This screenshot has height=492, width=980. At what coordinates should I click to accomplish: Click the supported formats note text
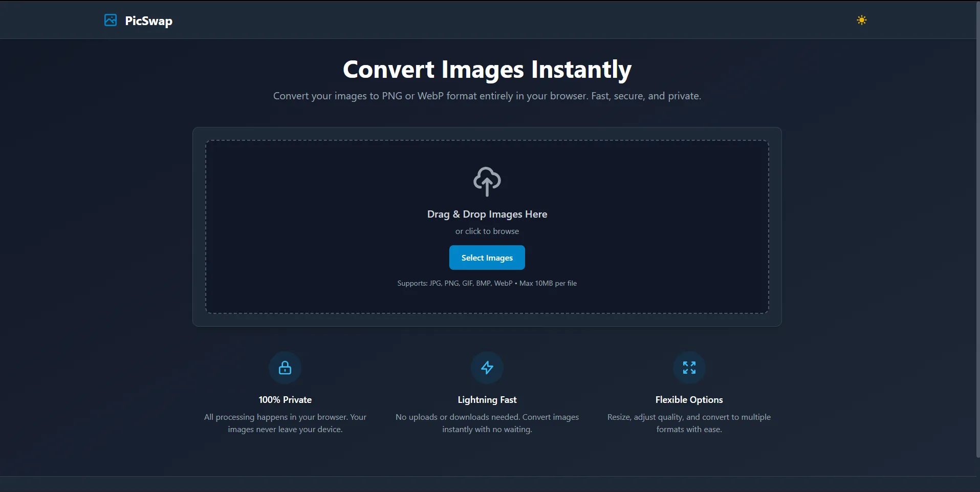click(487, 283)
